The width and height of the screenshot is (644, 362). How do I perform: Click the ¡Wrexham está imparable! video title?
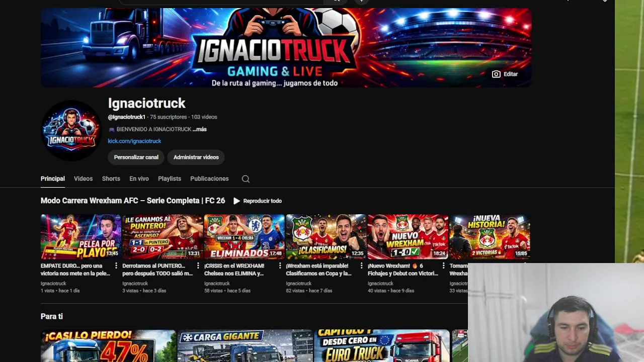click(x=318, y=269)
